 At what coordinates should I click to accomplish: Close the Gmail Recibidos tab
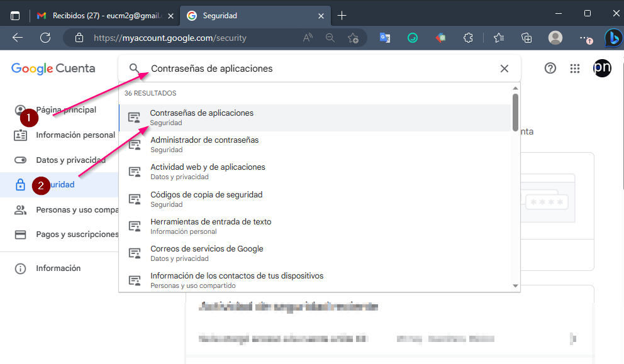click(170, 16)
